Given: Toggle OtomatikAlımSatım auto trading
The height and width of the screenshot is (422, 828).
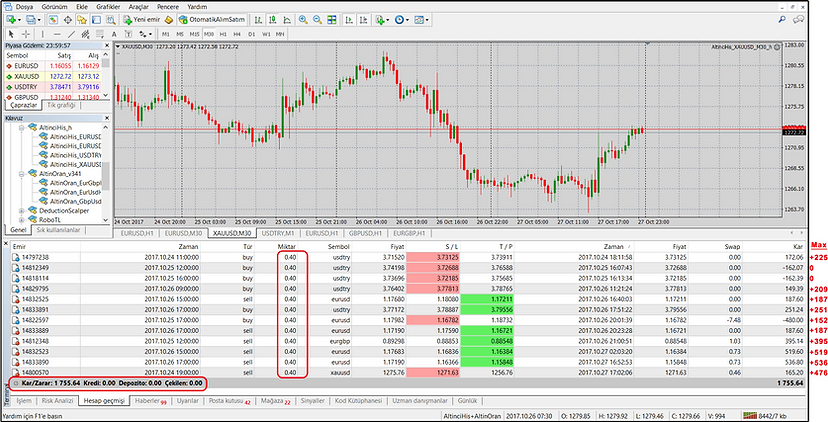Looking at the screenshot, I should click(x=212, y=20).
